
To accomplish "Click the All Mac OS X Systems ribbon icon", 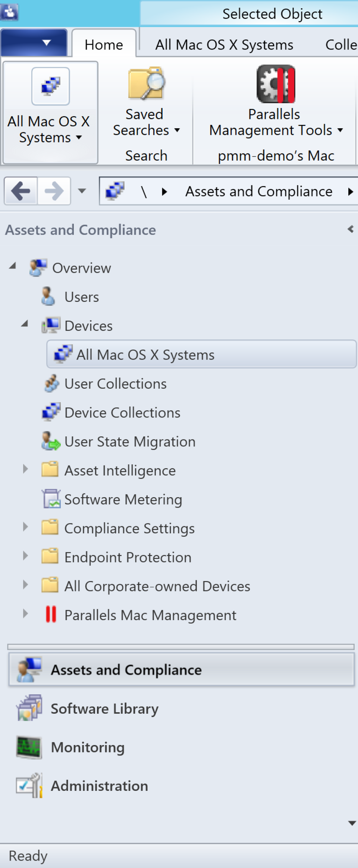I will (51, 86).
